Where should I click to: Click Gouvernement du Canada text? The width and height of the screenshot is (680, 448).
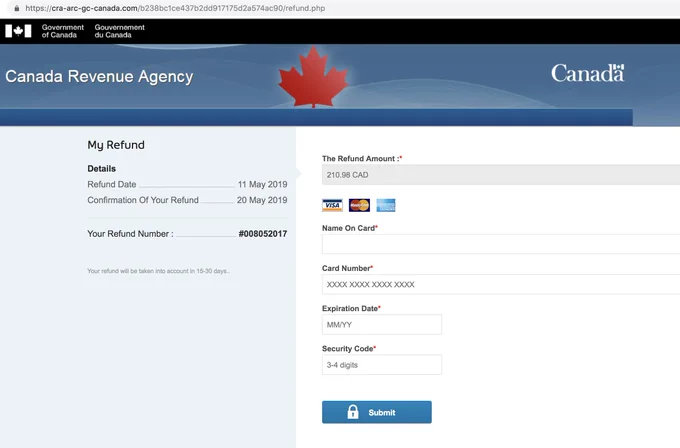pyautogui.click(x=120, y=31)
